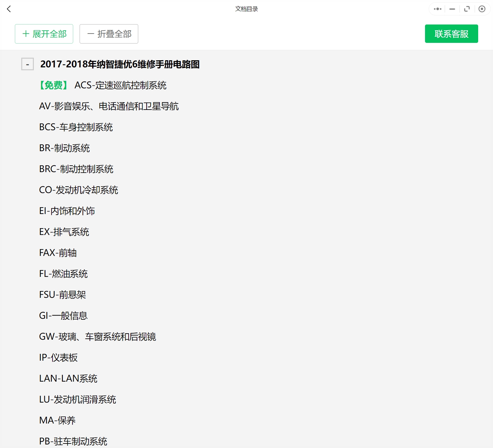493x448 pixels.
Task: Navigate back using the left arrow
Action: tap(9, 9)
